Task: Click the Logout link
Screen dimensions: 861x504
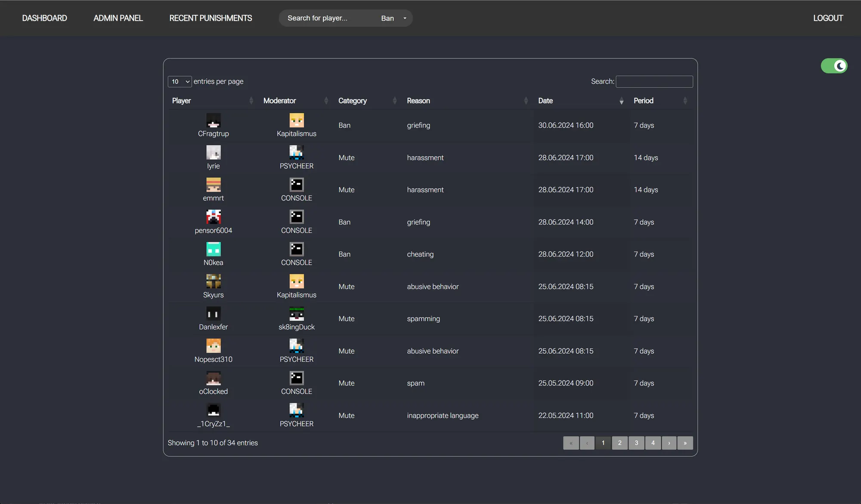Action: click(828, 18)
